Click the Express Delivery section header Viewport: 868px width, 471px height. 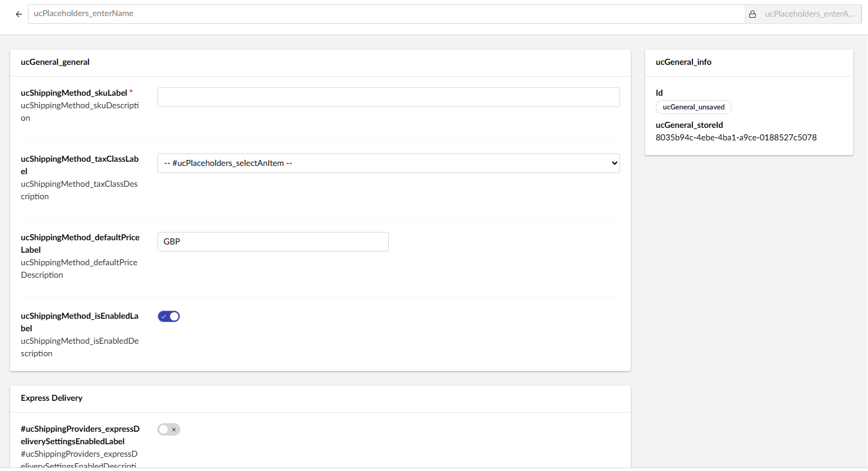[x=52, y=398]
